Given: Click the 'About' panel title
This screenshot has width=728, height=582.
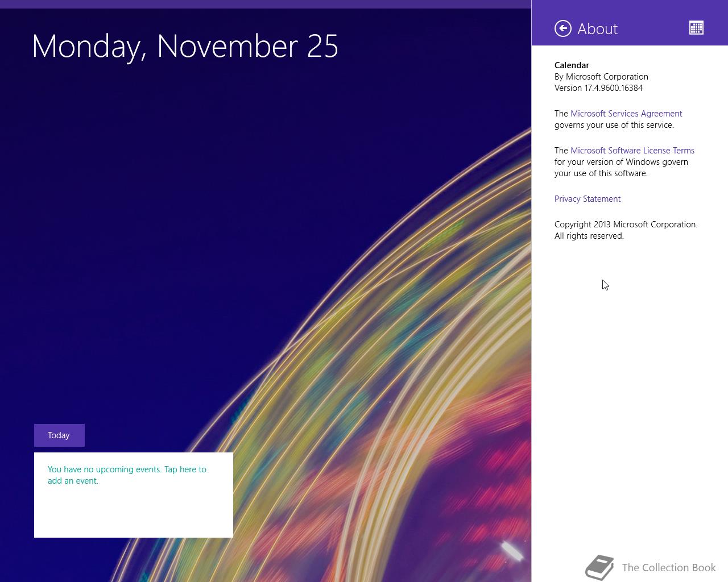Looking at the screenshot, I should (597, 29).
